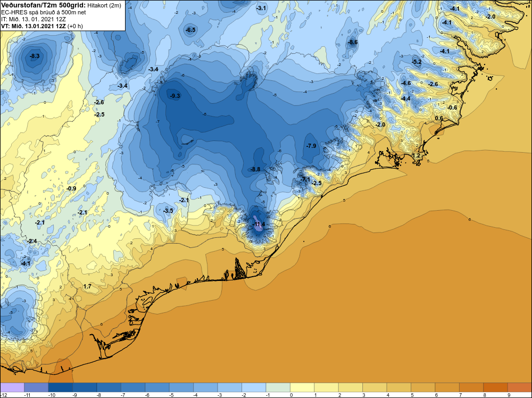532x398 pixels.
Task: Click the -4.4 temperature label
Action: [405, 98]
